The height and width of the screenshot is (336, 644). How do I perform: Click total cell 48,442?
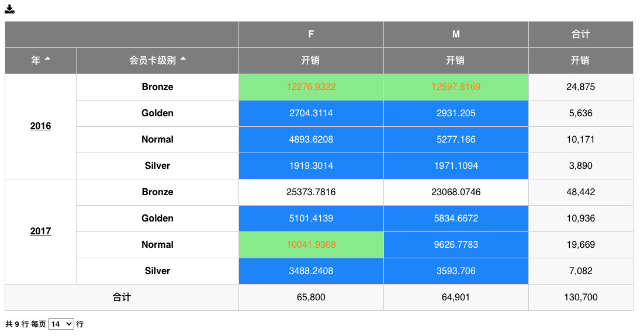581,192
